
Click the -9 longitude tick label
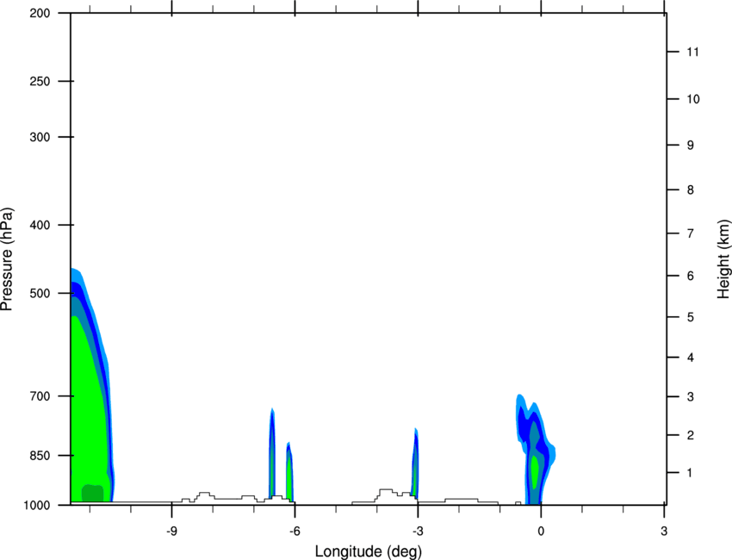[171, 532]
